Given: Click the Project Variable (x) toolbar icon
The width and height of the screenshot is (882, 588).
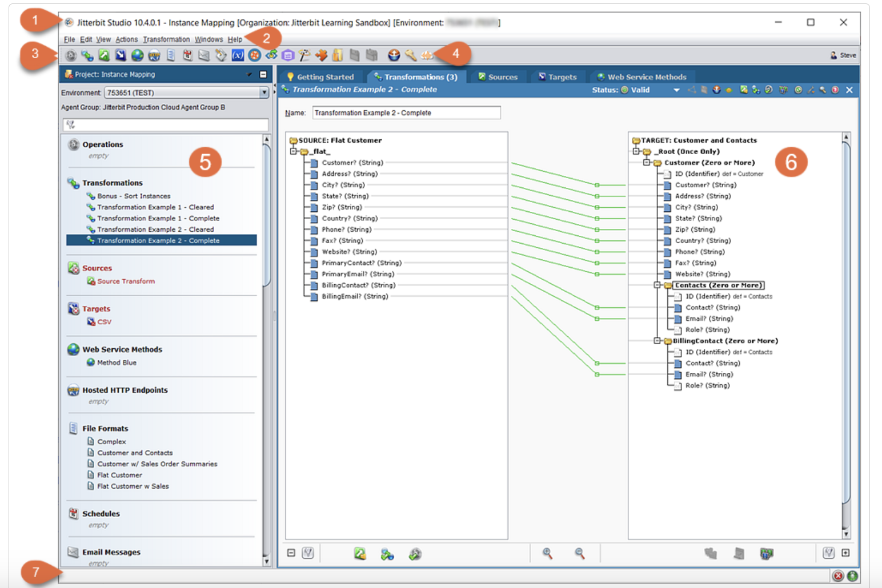Looking at the screenshot, I should pyautogui.click(x=238, y=55).
